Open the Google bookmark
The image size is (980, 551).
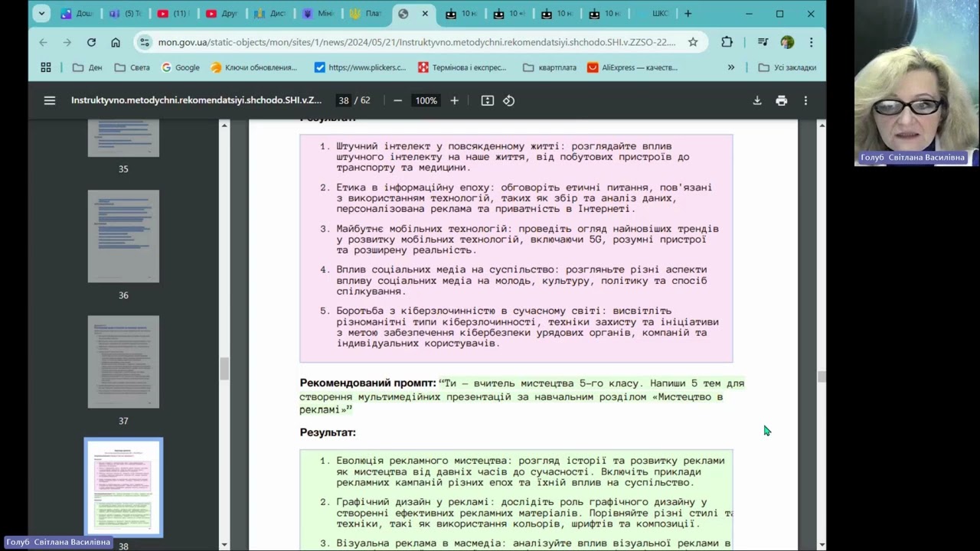[x=181, y=67]
